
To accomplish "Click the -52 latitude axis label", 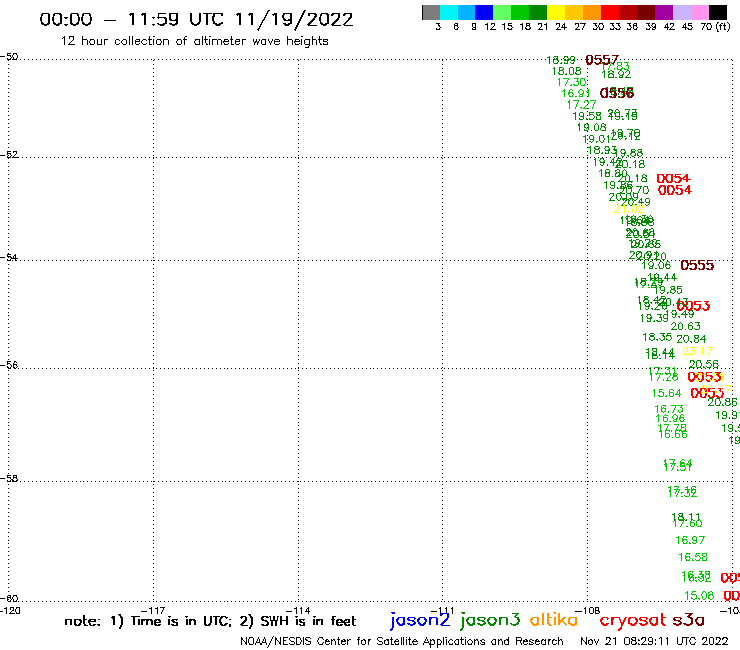I will click(9, 154).
